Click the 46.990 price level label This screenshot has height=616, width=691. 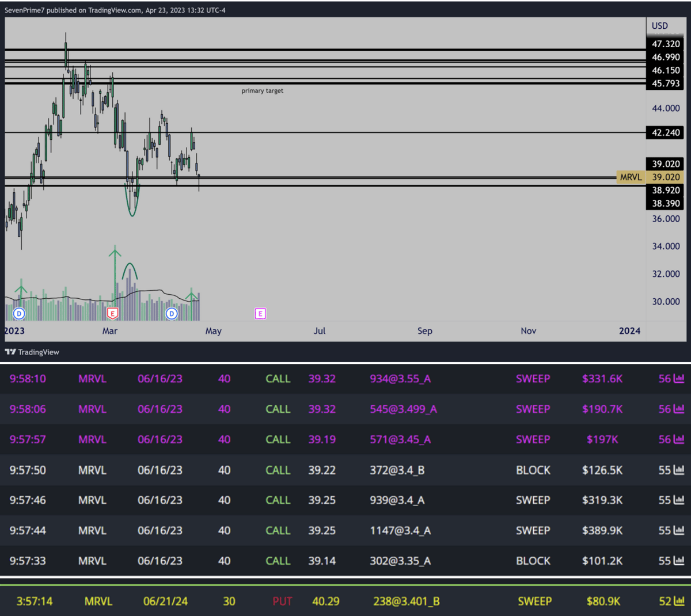(x=666, y=57)
